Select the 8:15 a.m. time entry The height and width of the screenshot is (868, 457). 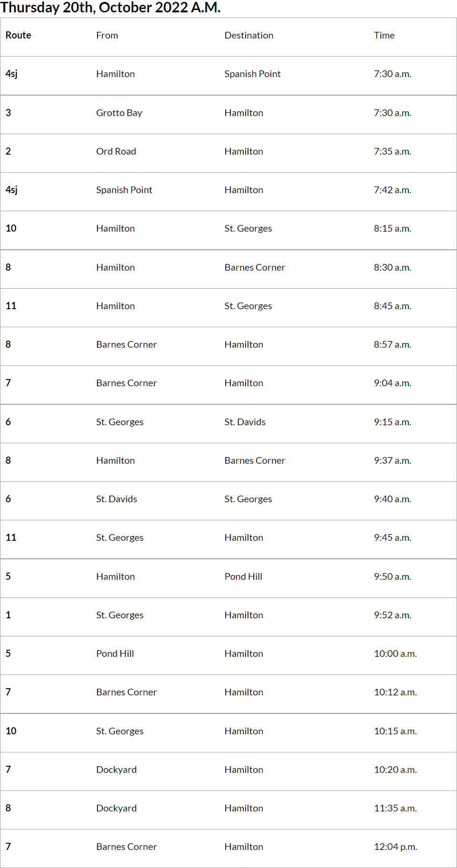pyautogui.click(x=392, y=229)
